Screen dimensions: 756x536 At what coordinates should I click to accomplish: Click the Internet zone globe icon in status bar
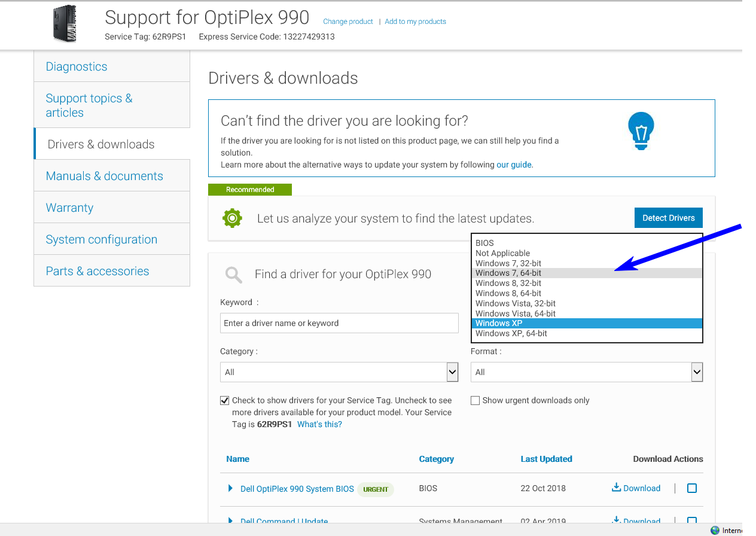[x=715, y=530]
